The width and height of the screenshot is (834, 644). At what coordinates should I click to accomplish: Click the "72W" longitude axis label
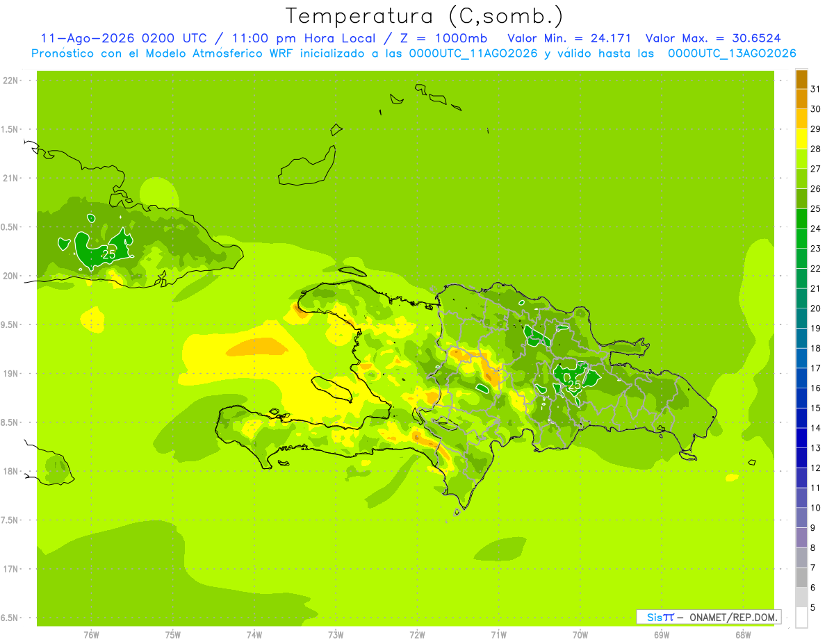click(418, 635)
